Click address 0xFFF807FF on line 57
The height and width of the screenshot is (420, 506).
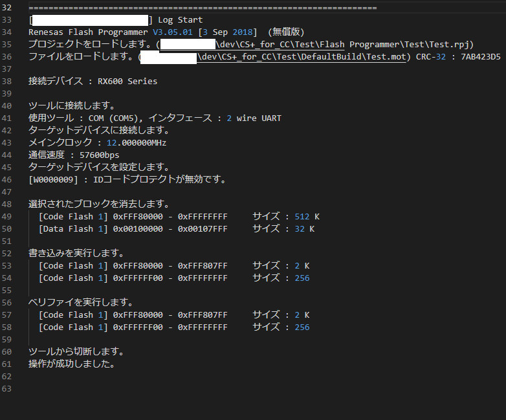coord(203,315)
